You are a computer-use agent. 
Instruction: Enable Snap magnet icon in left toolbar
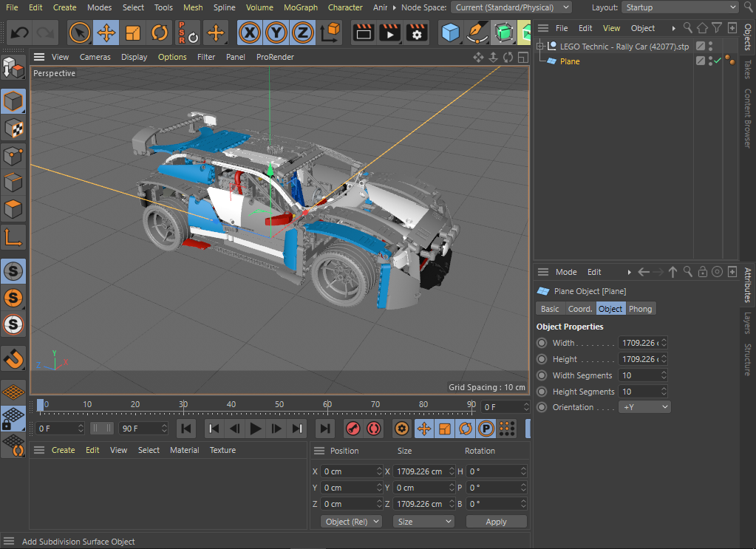14,358
